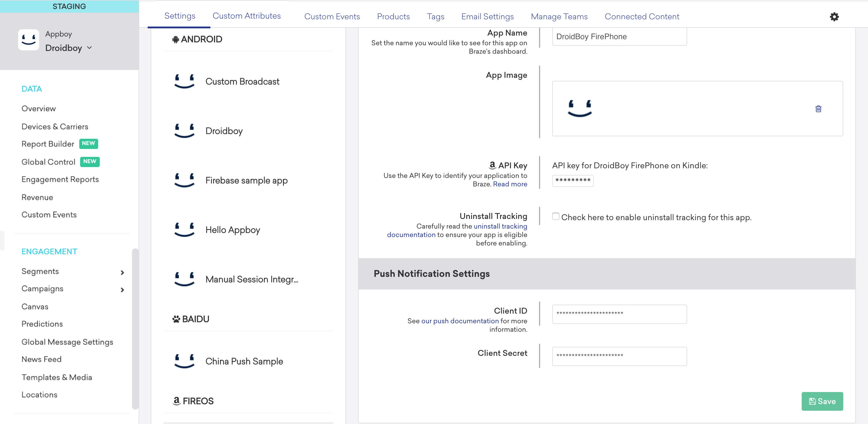
Task: Open the Email Settings tab
Action: [x=487, y=17]
